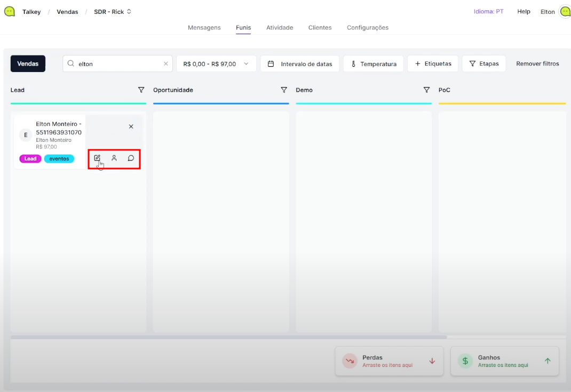Image resolution: width=571 pixels, height=392 pixels.
Task: Filter the Demo column with funnel icon
Action: (426, 90)
